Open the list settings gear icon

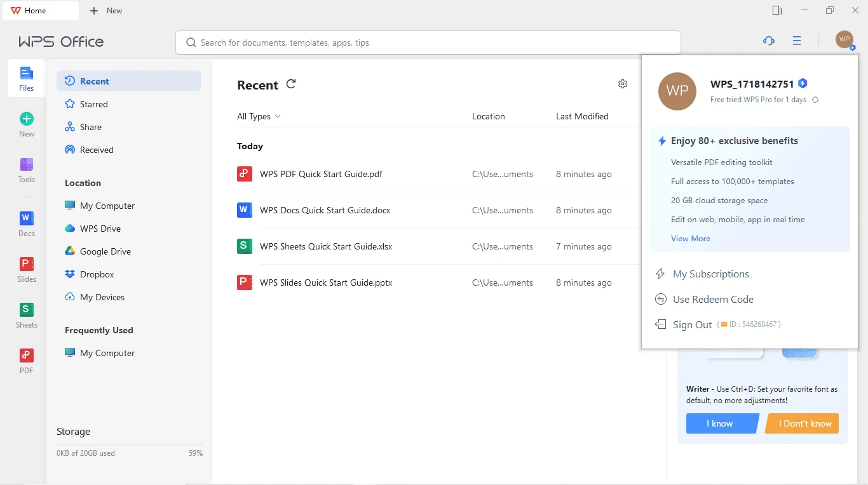pos(623,84)
